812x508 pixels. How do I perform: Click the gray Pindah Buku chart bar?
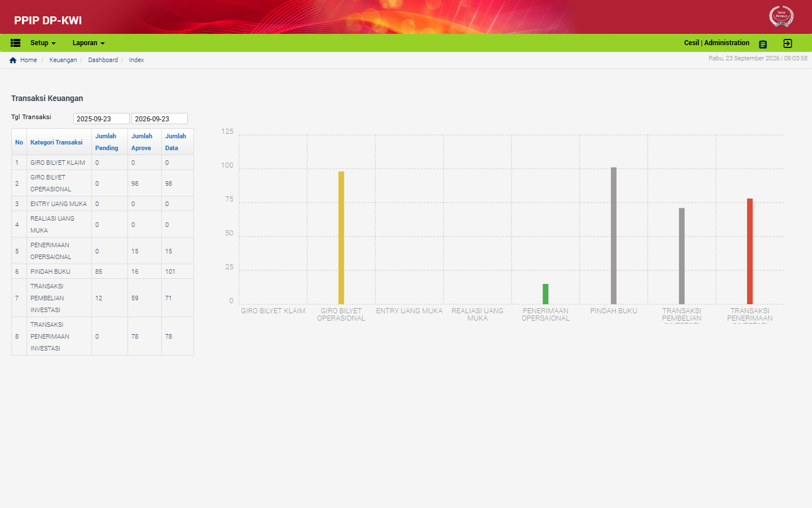[x=614, y=236]
